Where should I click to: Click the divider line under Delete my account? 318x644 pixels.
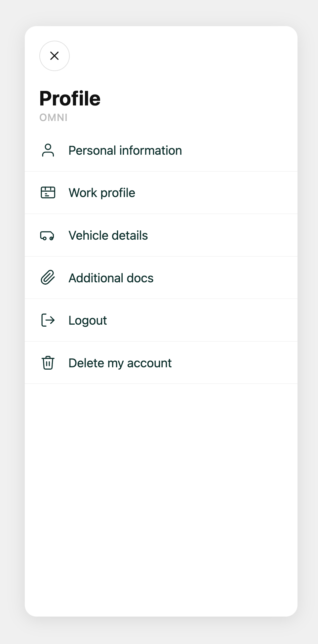[161, 383]
